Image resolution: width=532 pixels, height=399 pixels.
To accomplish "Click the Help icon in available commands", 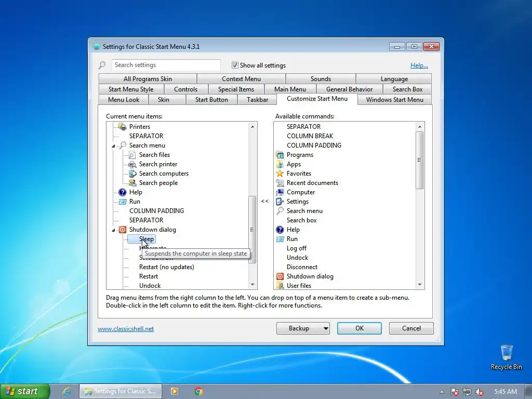I will tap(280, 230).
